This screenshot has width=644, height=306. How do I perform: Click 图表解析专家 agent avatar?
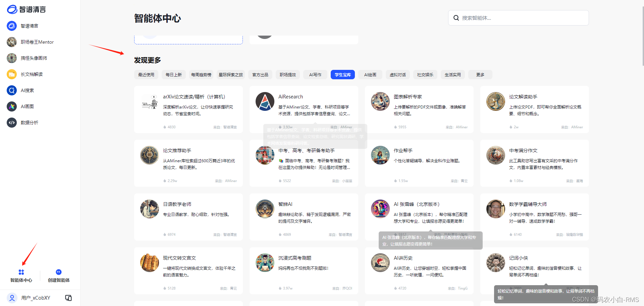pyautogui.click(x=380, y=101)
